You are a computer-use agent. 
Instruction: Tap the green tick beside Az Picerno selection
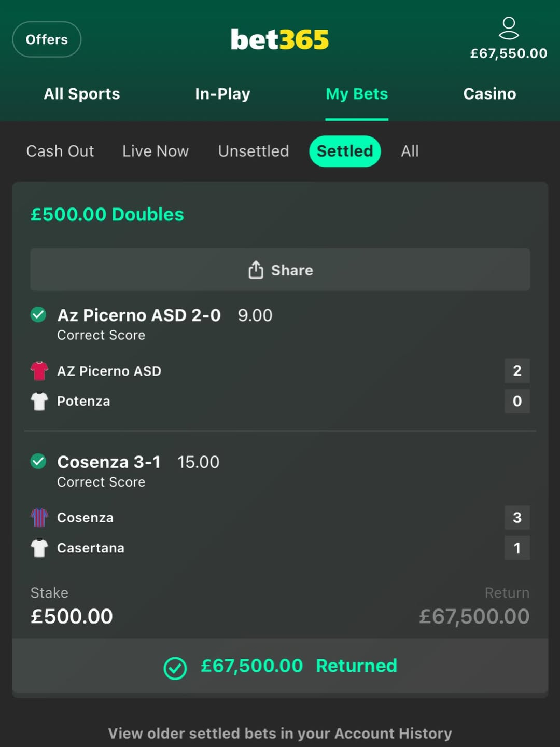click(x=38, y=314)
